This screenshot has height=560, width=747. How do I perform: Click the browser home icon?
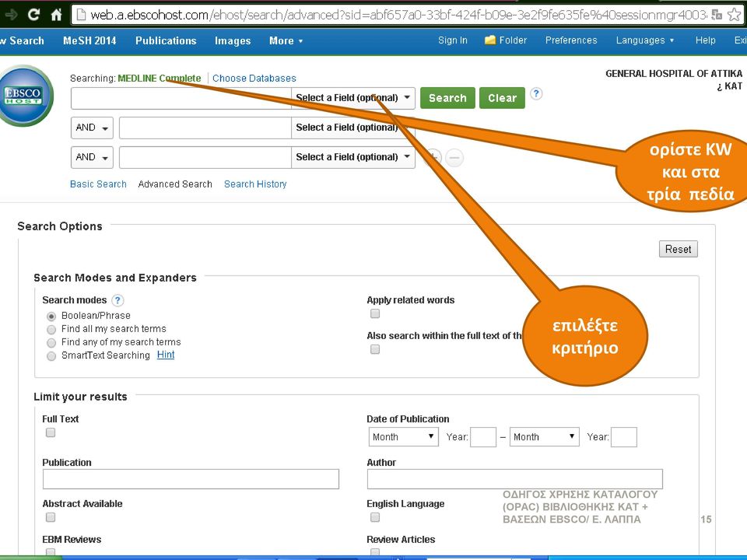pos(57,15)
